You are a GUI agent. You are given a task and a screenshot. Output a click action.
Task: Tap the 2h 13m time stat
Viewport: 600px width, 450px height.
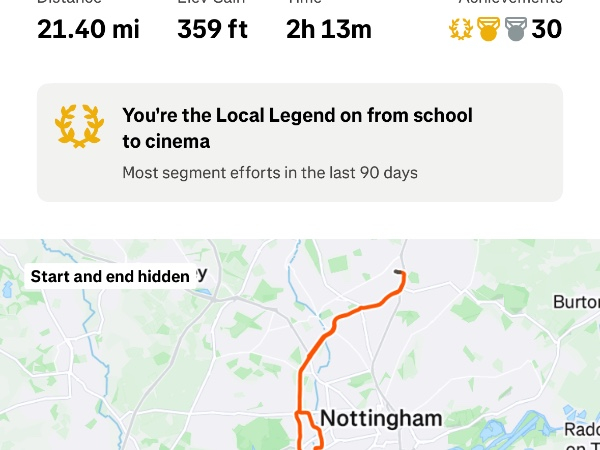pyautogui.click(x=329, y=29)
